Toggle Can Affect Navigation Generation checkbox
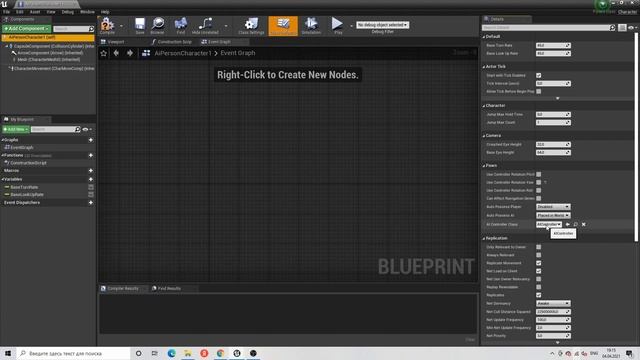640x360 pixels. (x=539, y=198)
